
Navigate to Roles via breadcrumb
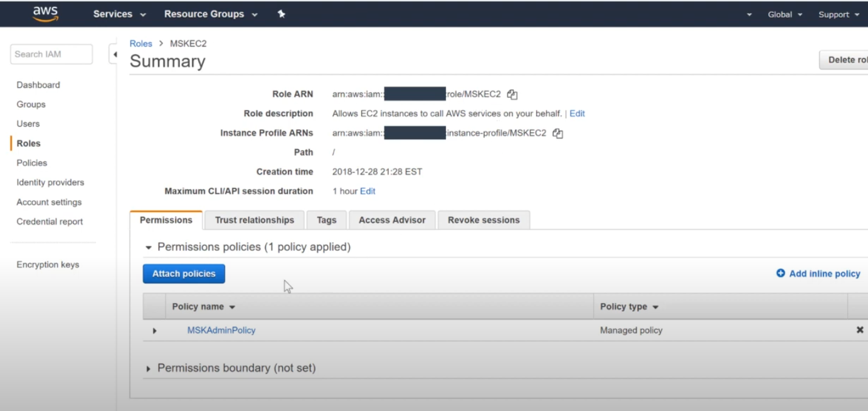click(x=141, y=43)
